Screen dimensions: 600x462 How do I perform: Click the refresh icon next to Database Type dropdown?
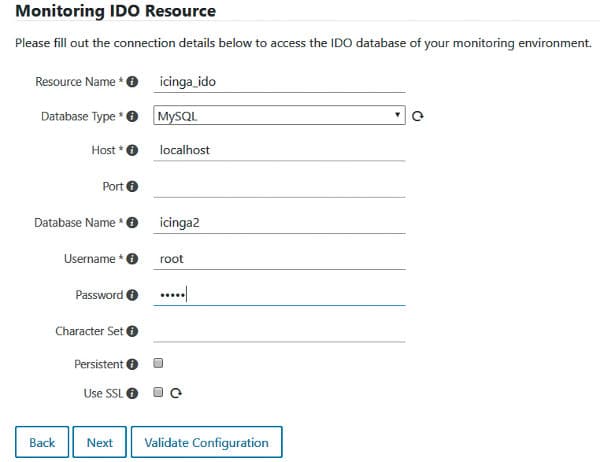[x=418, y=117]
